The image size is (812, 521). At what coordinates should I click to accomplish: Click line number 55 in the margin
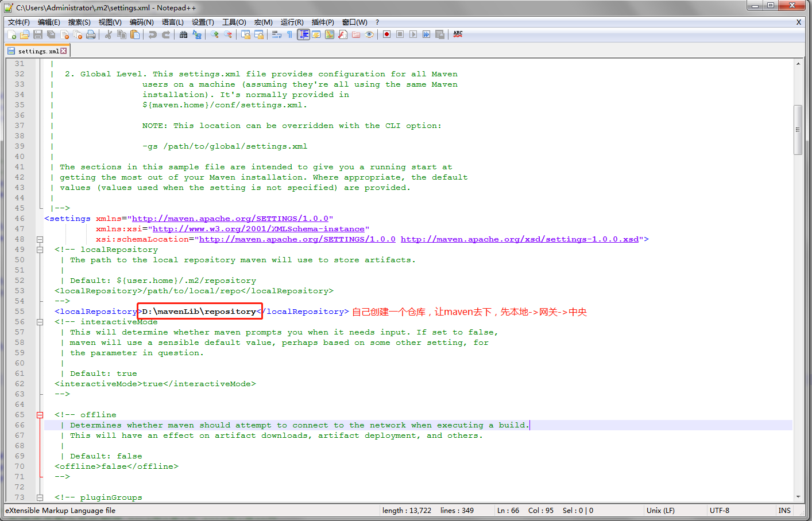coord(20,312)
